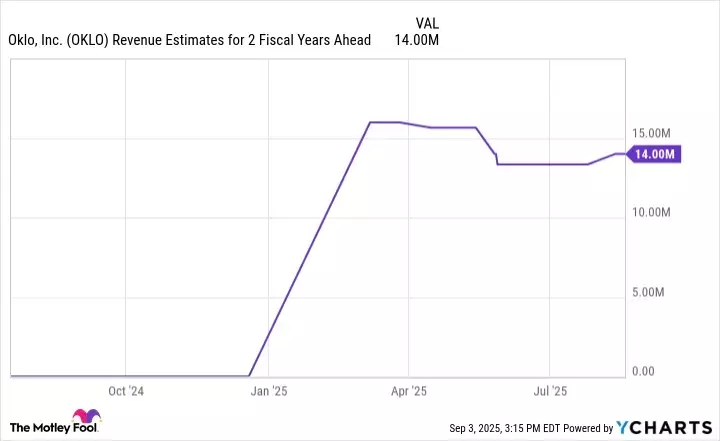
Task: Click the VAL column header
Action: (x=425, y=22)
